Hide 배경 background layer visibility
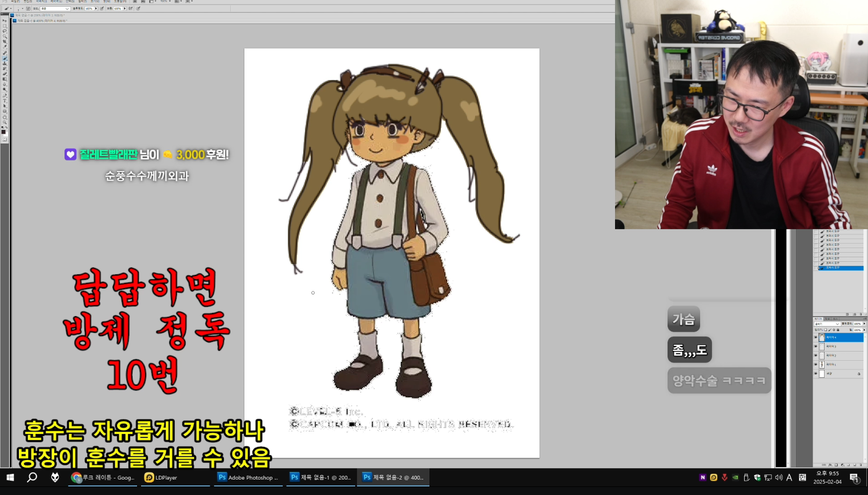The height and width of the screenshot is (495, 868). click(x=815, y=373)
